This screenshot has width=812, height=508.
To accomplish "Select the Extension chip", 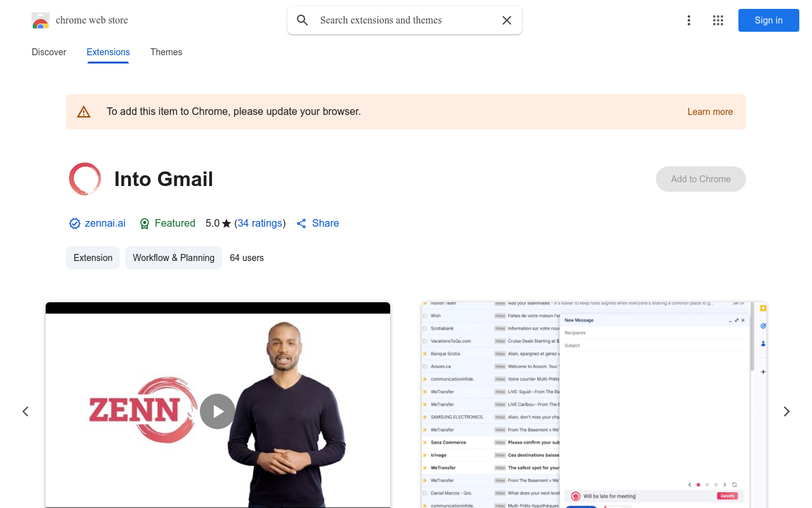I will click(x=93, y=258).
